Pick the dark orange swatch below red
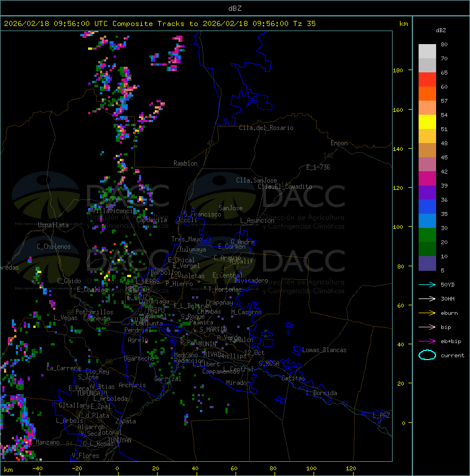 tap(427, 93)
